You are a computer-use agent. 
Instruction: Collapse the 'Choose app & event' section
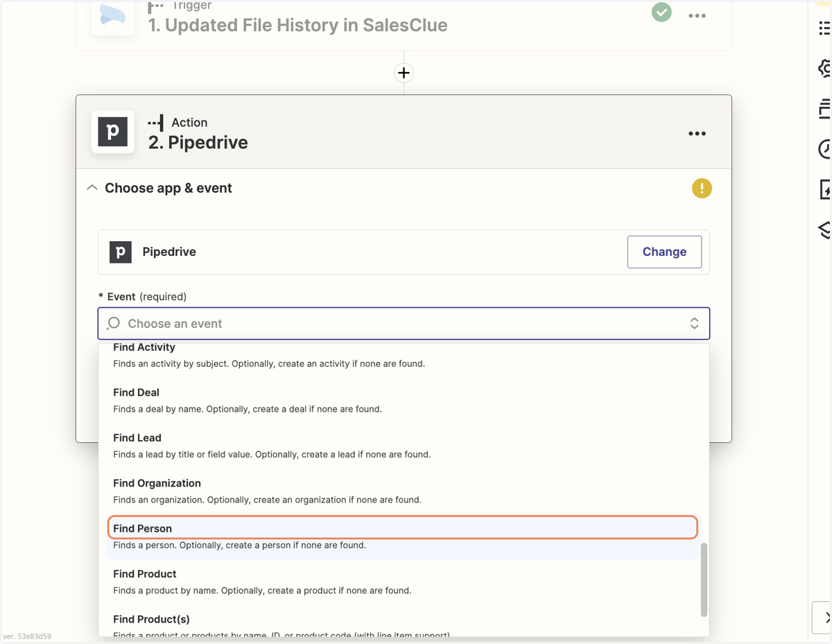92,188
